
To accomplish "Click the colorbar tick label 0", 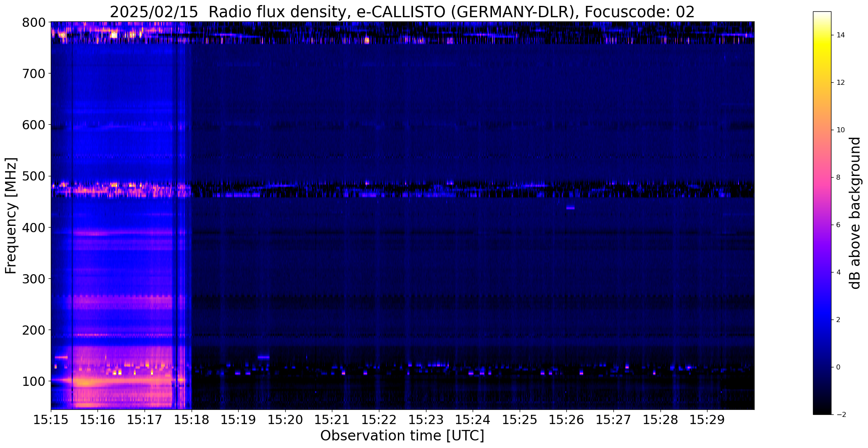I will point(839,367).
